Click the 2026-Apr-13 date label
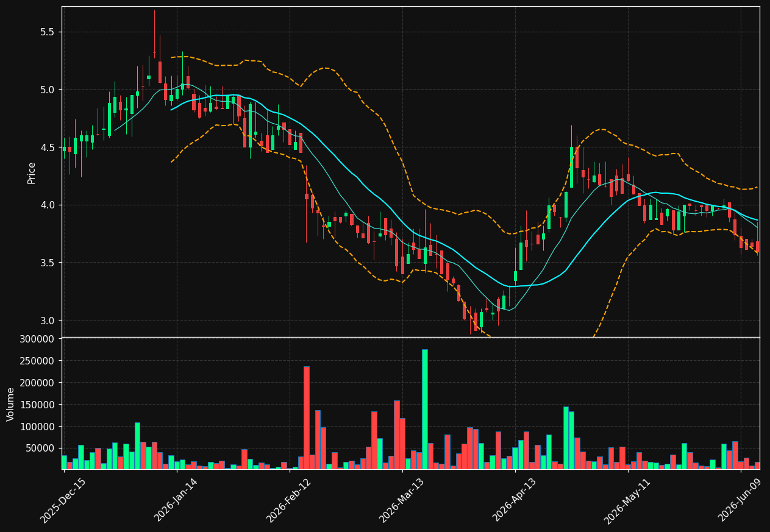This screenshot has height=532, width=770. click(515, 500)
